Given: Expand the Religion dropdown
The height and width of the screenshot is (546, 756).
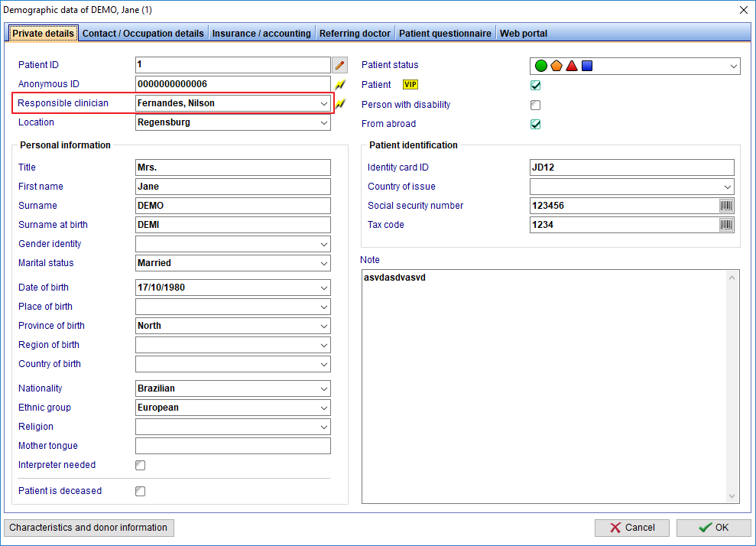Looking at the screenshot, I should tap(324, 427).
